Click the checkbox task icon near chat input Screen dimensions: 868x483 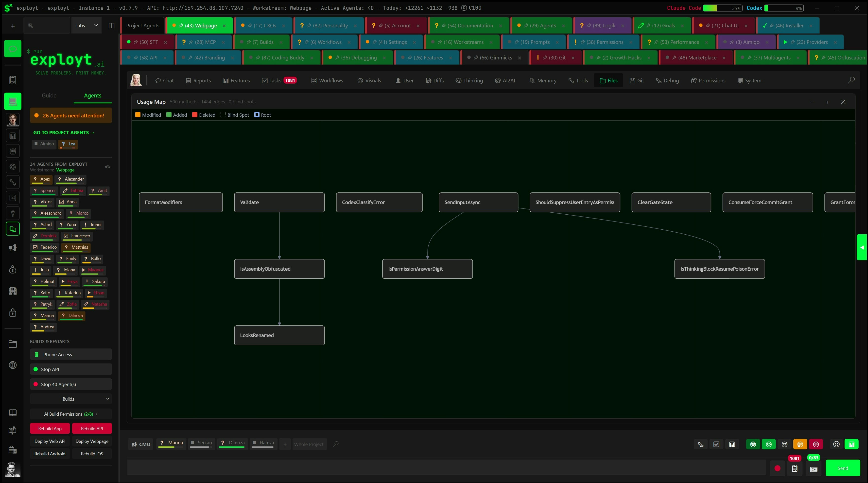coord(716,444)
